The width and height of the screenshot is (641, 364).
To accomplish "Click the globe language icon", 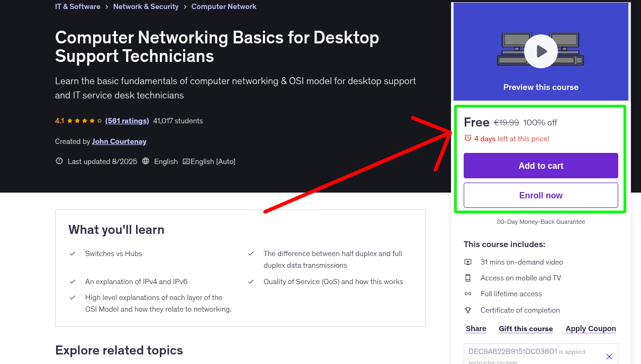I will point(146,161).
